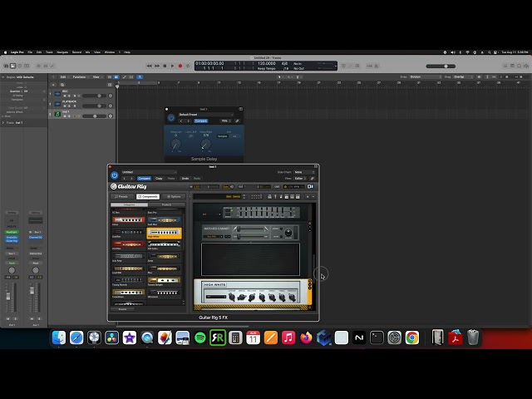Open the tracks area View menu
The width and height of the screenshot is (532, 399).
96,77
